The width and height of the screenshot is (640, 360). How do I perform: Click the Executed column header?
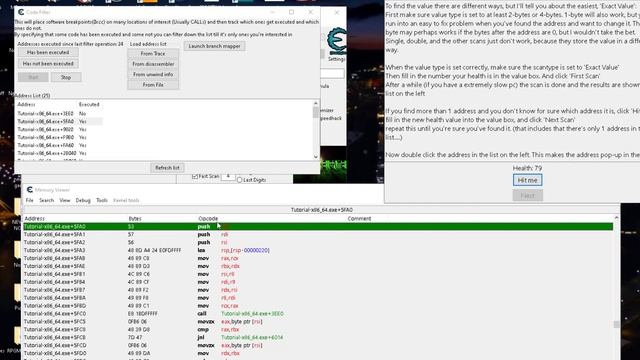coord(89,104)
